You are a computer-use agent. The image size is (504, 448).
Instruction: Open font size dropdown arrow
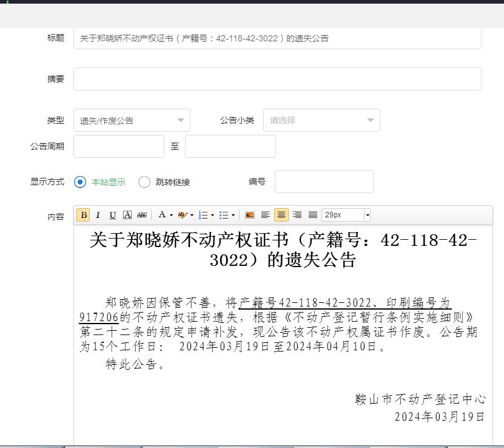368,215
